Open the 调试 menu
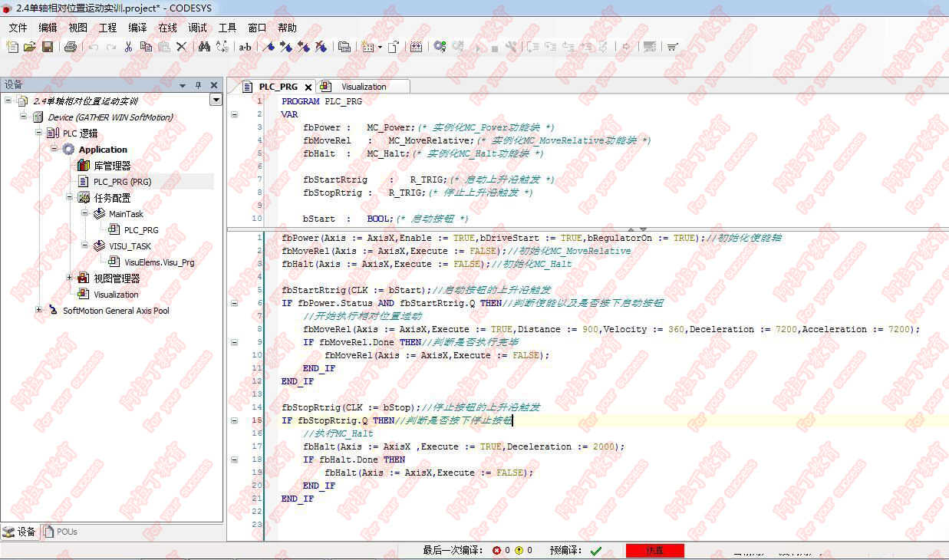The width and height of the screenshot is (949, 560). (196, 28)
